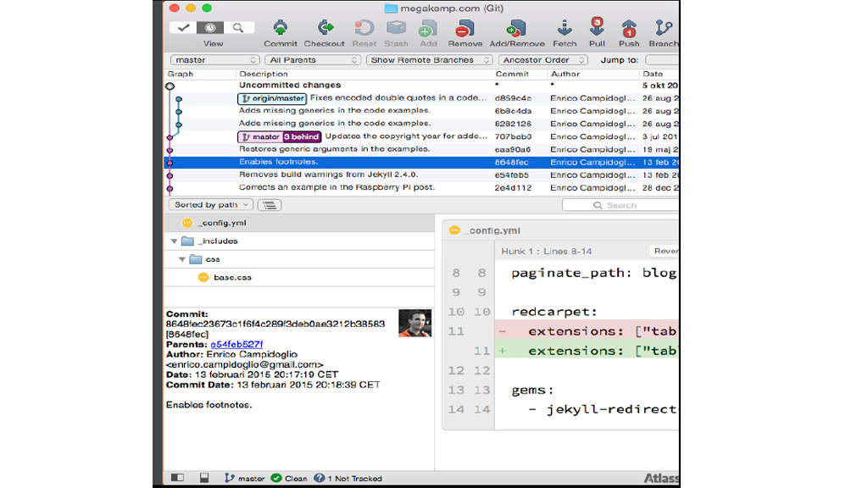Create a branch with the Branch icon
868x488 pixels.
click(663, 28)
